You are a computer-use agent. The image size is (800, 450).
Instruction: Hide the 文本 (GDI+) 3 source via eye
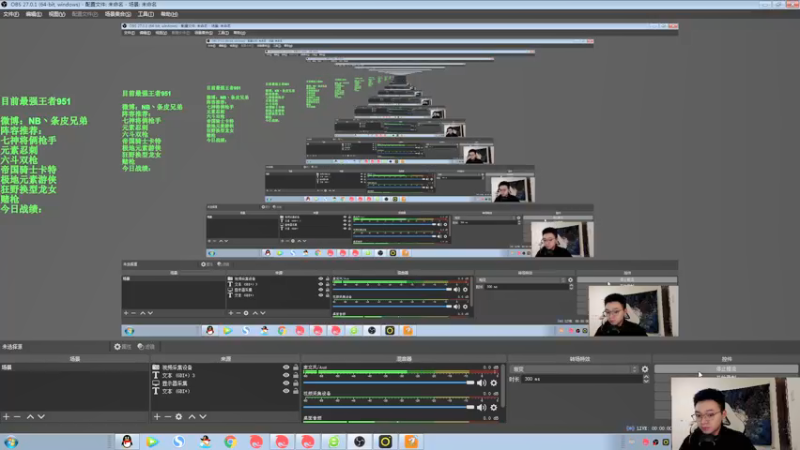click(286, 375)
